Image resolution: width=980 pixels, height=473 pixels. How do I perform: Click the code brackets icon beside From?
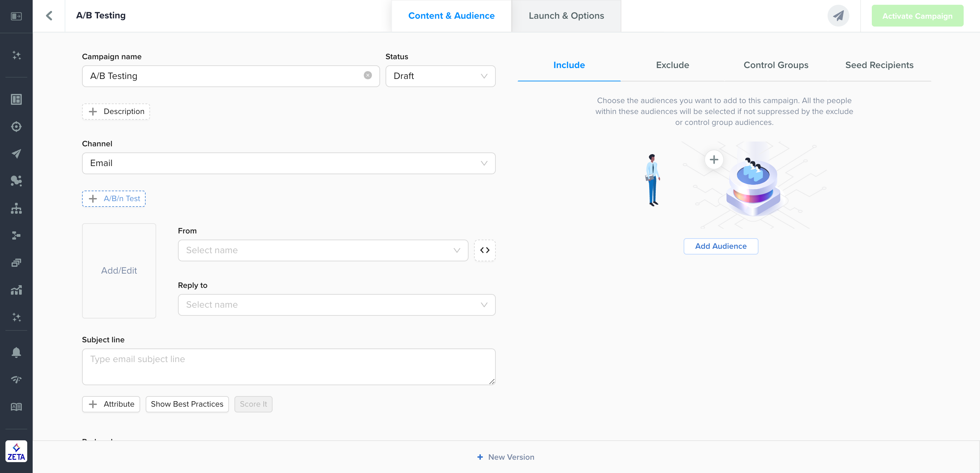point(484,250)
